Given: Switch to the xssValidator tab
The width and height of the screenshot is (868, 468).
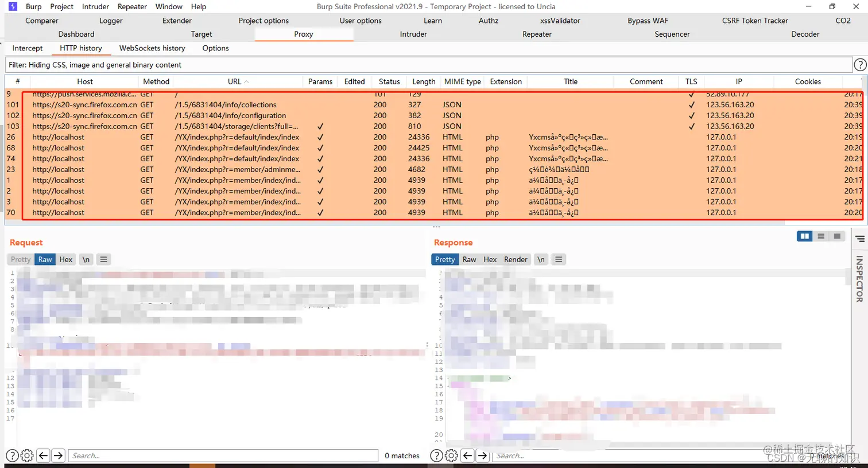Looking at the screenshot, I should tap(560, 21).
